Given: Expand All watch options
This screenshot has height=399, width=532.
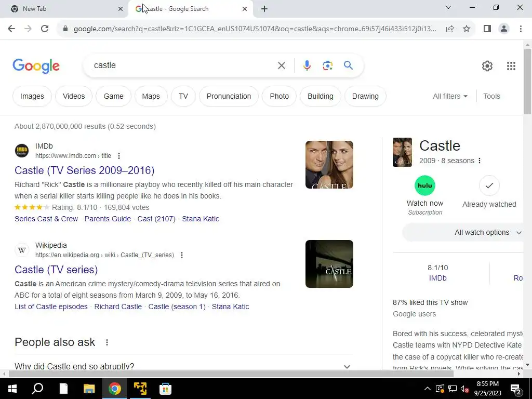Looking at the screenshot, I should click(x=463, y=232).
